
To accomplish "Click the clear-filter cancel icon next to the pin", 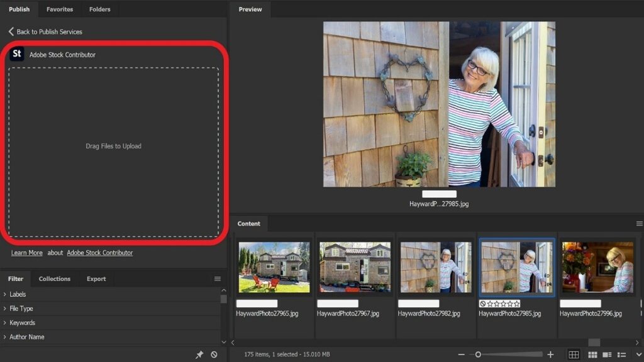I will pyautogui.click(x=214, y=354).
